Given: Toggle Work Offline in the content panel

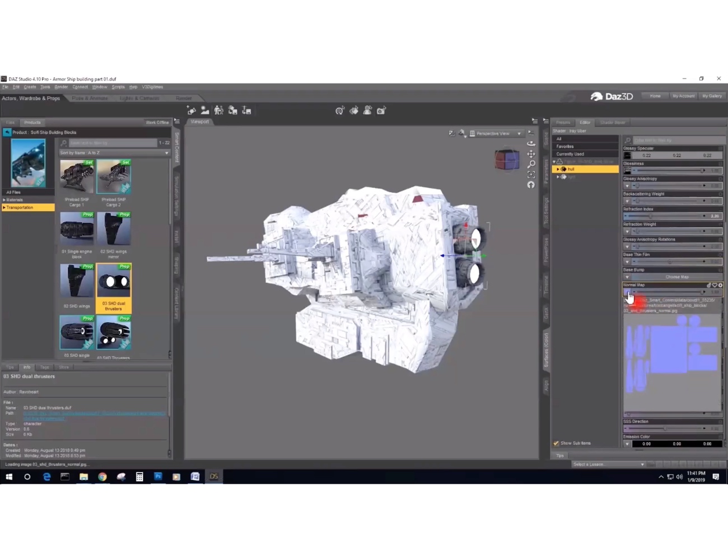Looking at the screenshot, I should 157,122.
